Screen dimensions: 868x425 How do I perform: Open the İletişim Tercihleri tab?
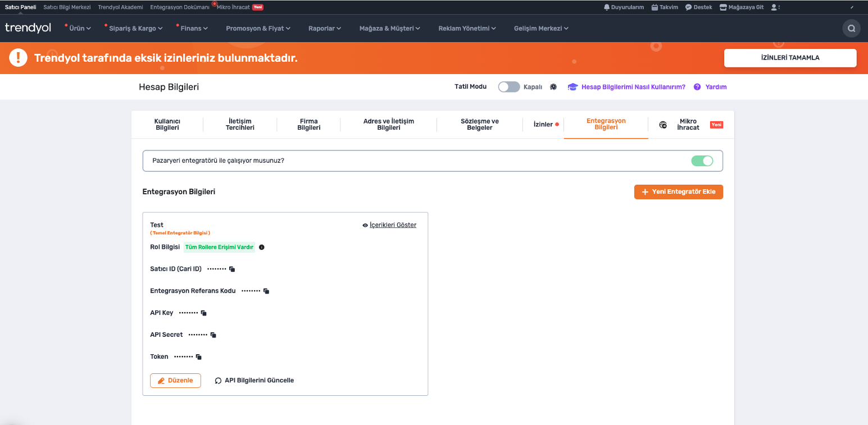[x=240, y=125]
